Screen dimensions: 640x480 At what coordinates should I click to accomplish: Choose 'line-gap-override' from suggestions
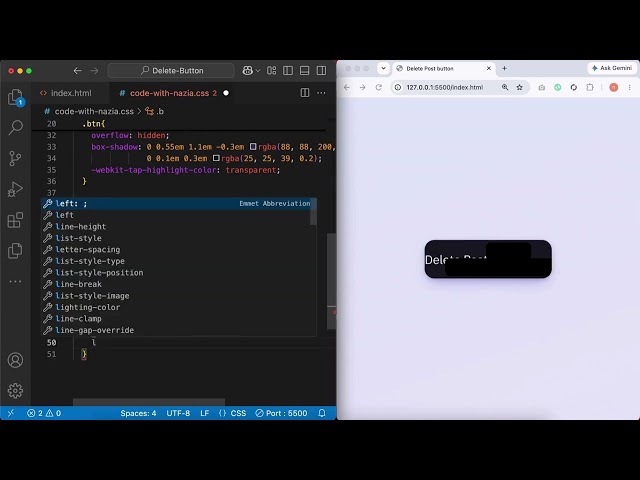[x=179, y=330]
